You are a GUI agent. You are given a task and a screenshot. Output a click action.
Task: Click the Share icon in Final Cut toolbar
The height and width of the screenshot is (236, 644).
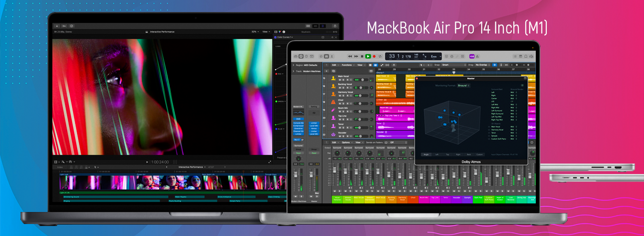[x=335, y=26]
